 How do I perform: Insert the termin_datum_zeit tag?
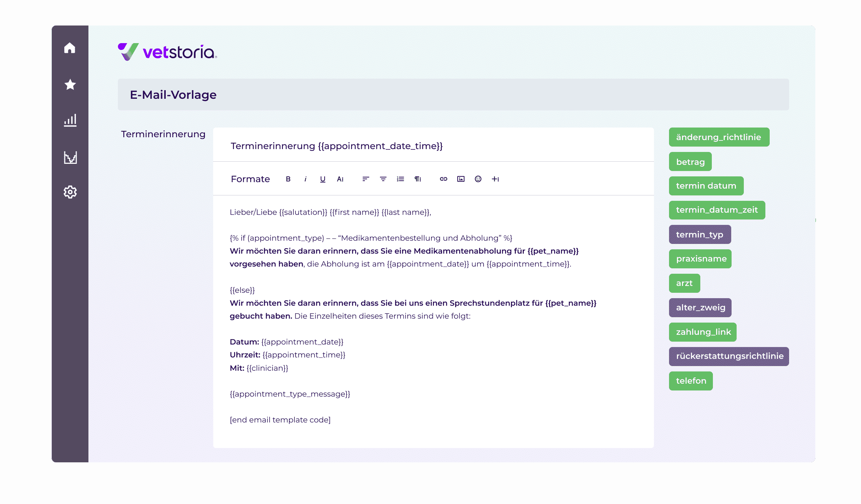pyautogui.click(x=717, y=210)
